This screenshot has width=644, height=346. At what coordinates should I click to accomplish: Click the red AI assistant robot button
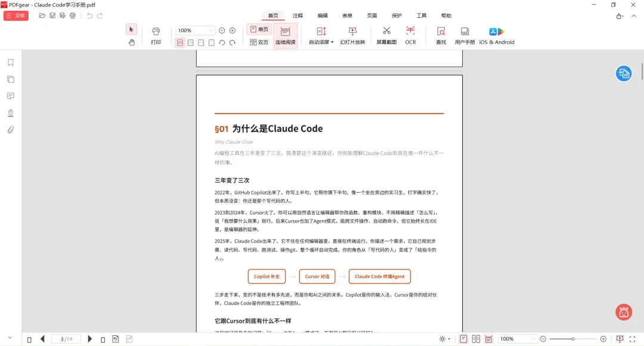tap(624, 313)
